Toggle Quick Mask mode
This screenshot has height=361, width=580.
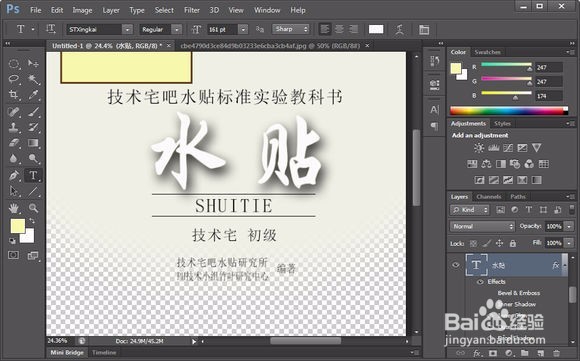pyautogui.click(x=14, y=255)
